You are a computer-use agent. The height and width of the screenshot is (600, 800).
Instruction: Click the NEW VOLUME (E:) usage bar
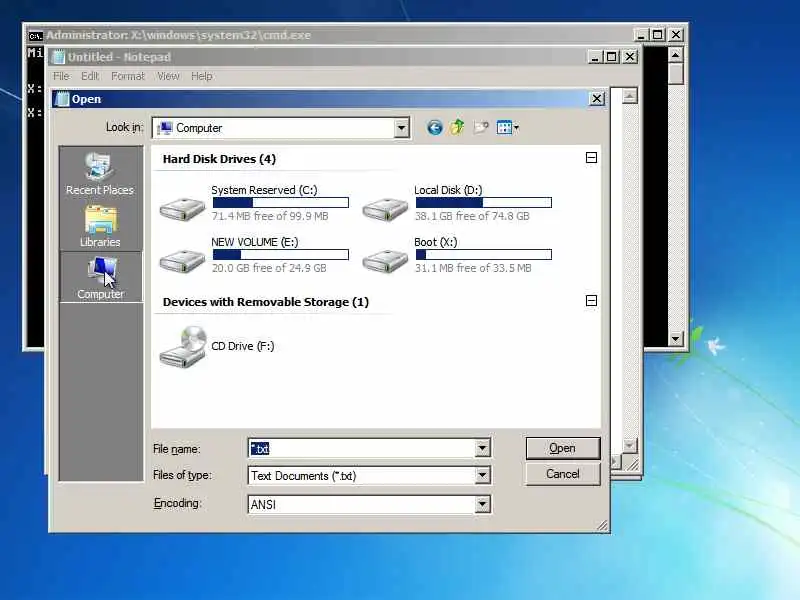click(281, 254)
